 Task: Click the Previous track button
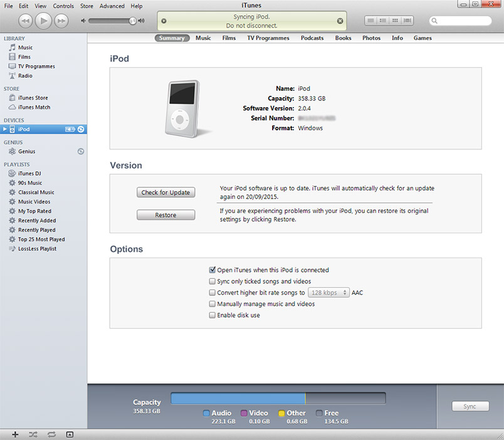click(26, 21)
